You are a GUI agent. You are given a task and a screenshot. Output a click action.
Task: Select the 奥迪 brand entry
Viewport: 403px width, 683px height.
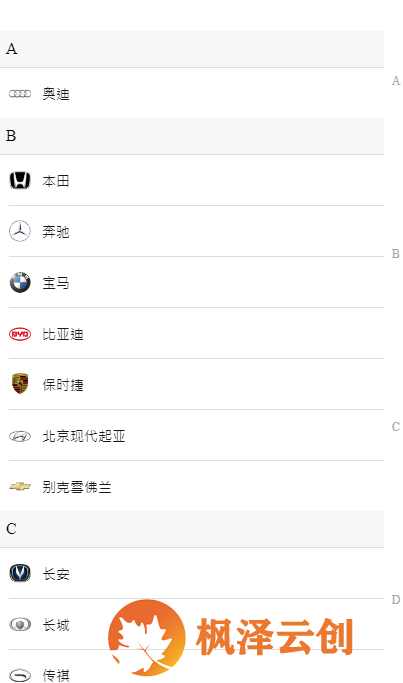tap(192, 93)
